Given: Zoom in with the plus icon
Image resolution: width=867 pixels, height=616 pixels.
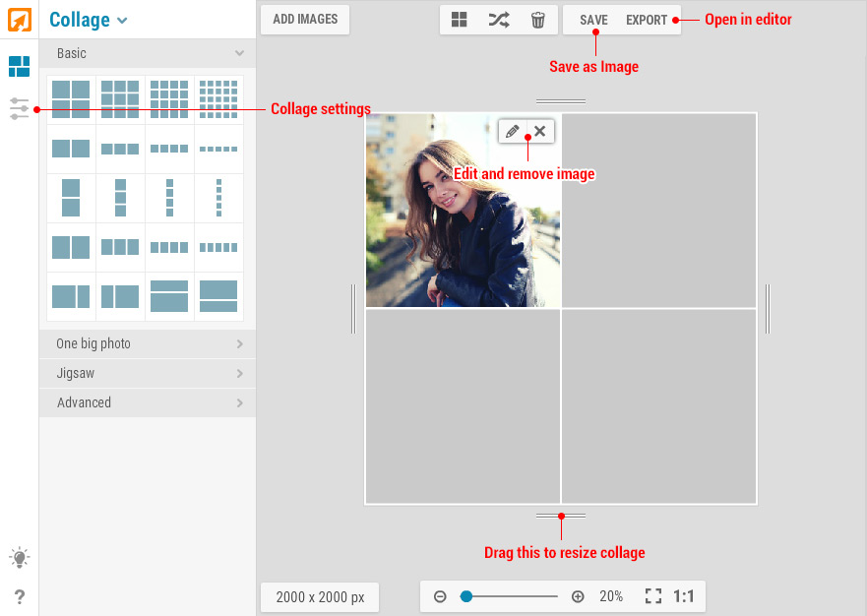Looking at the screenshot, I should tap(578, 596).
